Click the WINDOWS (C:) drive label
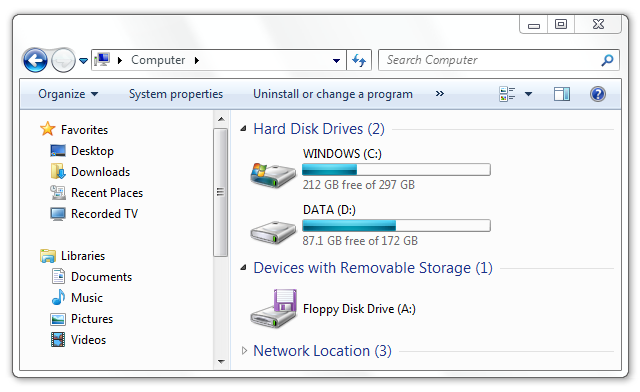Image resolution: width=640 pixels, height=392 pixels. 342,154
